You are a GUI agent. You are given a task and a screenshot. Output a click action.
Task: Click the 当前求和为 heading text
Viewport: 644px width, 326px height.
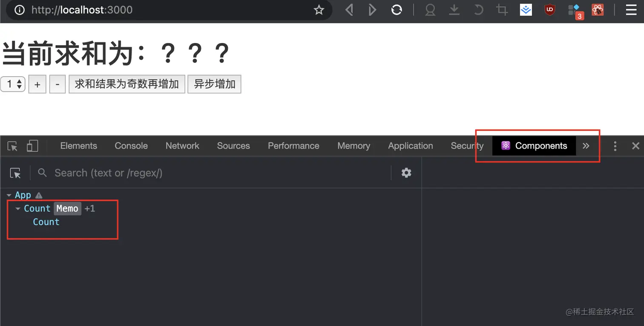[116, 54]
